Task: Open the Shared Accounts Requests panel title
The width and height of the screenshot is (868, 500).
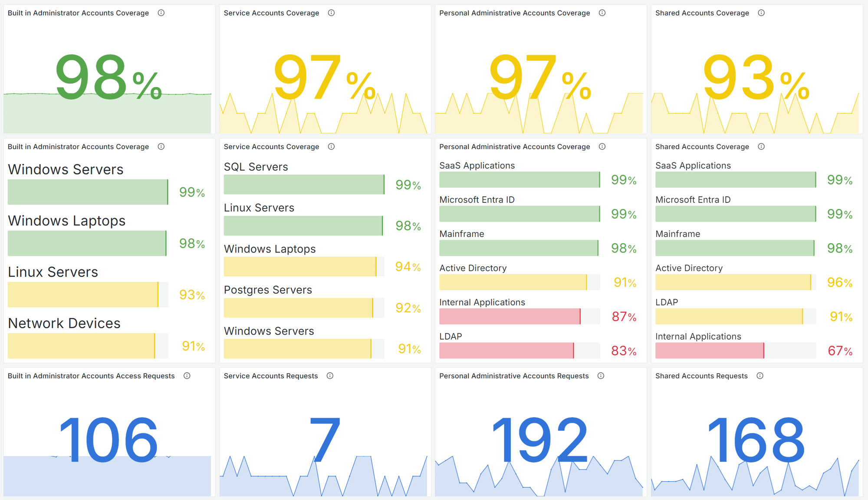Action: point(701,376)
